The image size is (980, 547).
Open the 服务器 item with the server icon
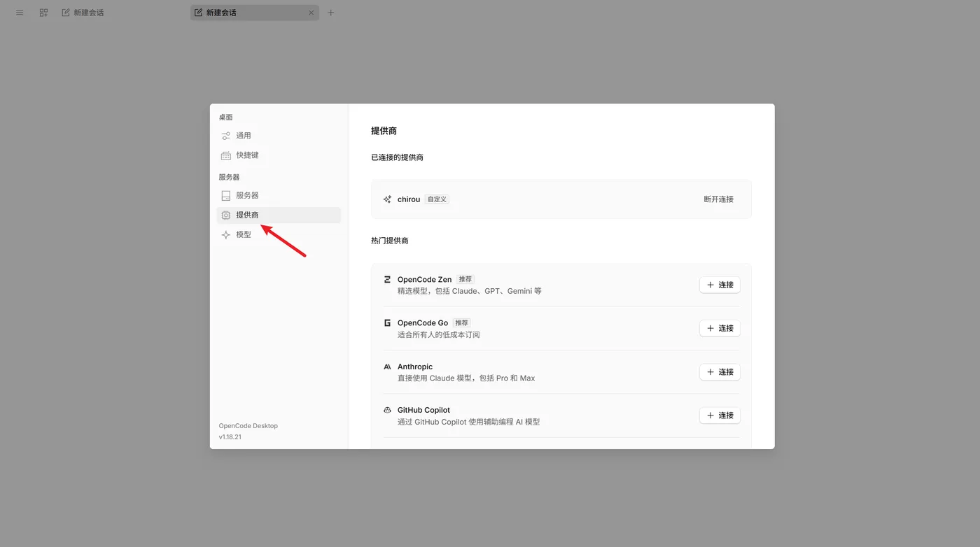click(x=279, y=195)
